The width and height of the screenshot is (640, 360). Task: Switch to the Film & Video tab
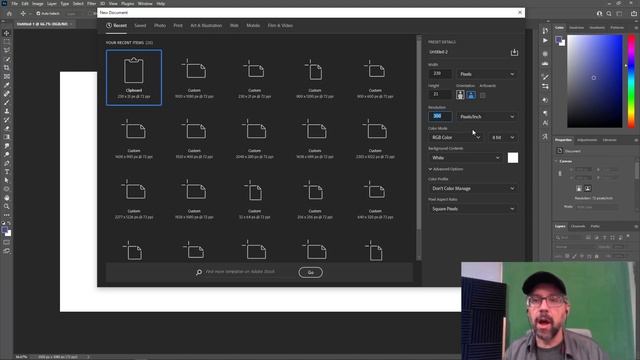280,26
